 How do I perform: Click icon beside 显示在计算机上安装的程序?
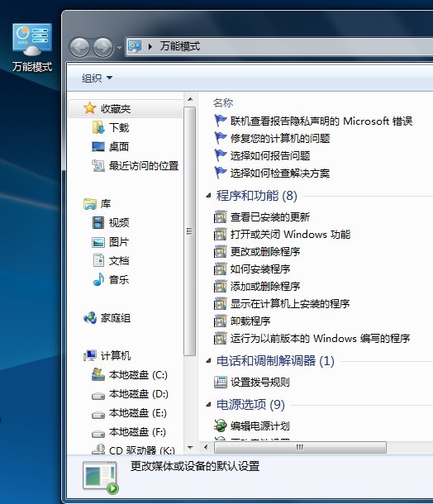(220, 304)
